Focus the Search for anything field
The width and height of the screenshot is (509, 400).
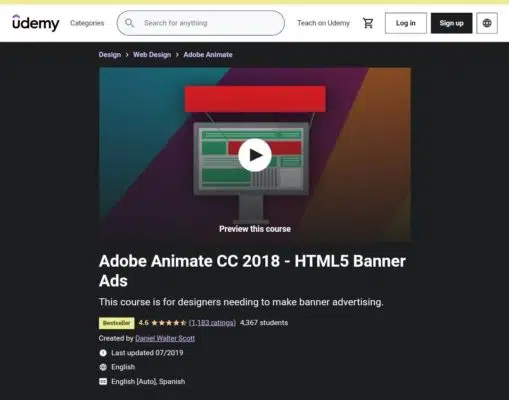[201, 23]
